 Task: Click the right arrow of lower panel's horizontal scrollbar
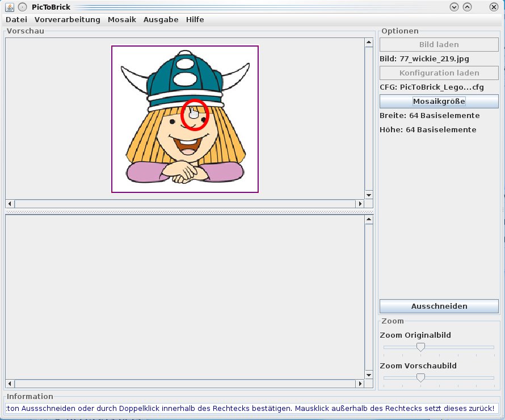[360, 384]
